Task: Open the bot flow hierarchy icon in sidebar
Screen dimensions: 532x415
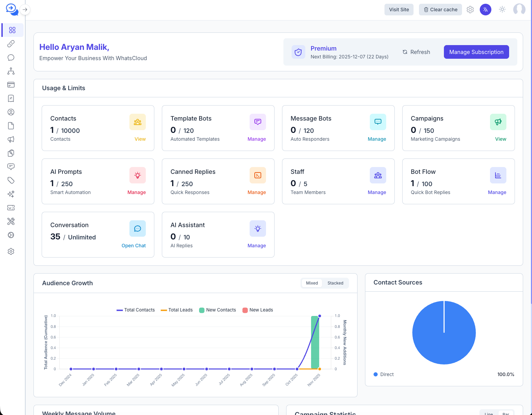Action: coord(11,71)
